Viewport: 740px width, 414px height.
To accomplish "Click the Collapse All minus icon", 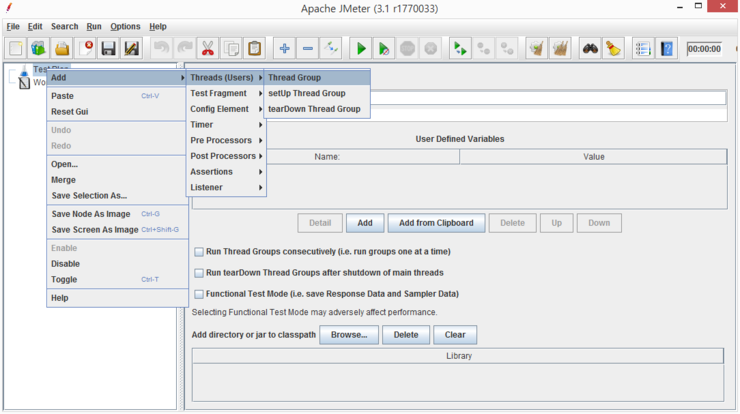I will tap(308, 49).
